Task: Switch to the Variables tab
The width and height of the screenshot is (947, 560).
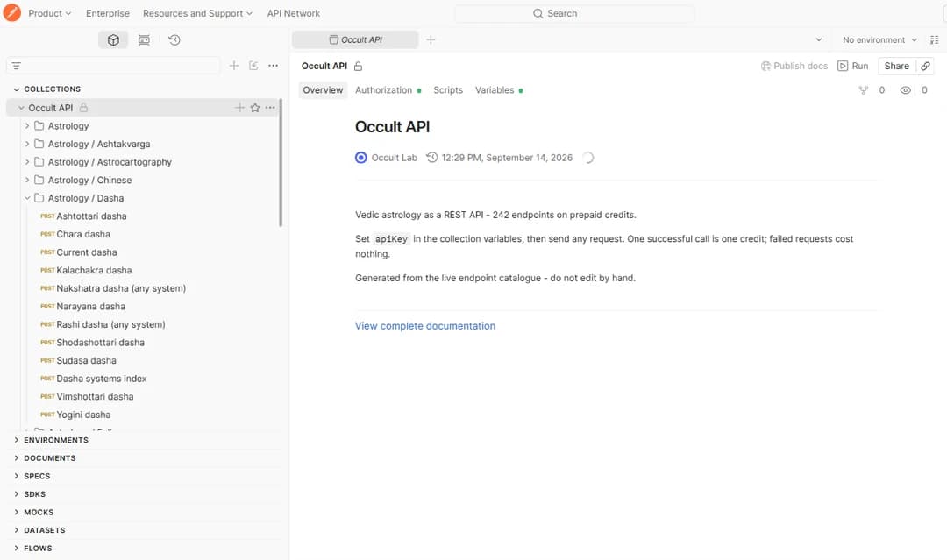Action: click(x=499, y=90)
